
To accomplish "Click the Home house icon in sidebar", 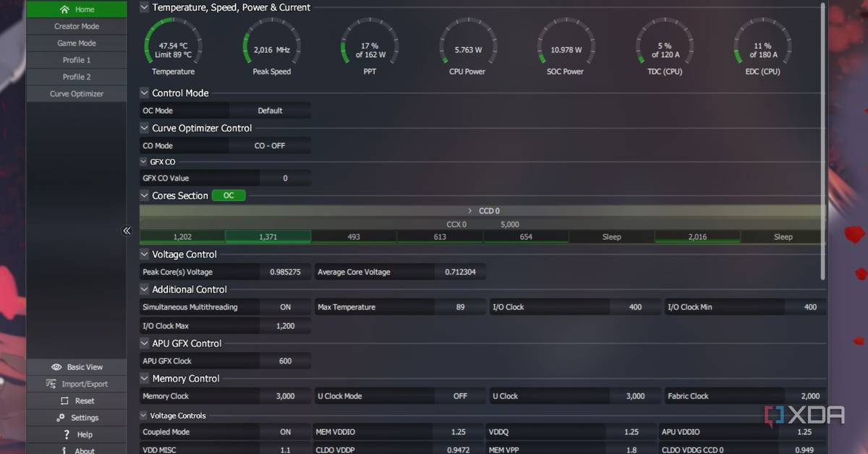I will (x=65, y=9).
